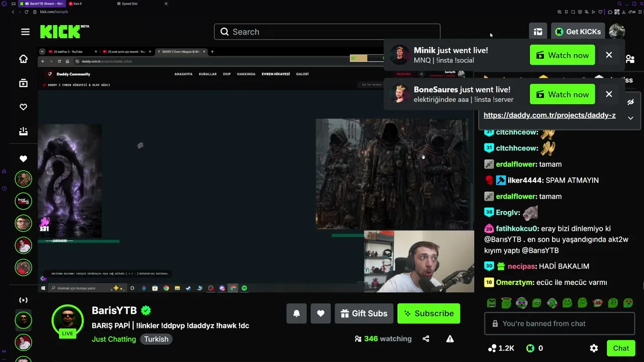Expand the pinned message chevron
The height and width of the screenshot is (362, 644).
[630, 118]
